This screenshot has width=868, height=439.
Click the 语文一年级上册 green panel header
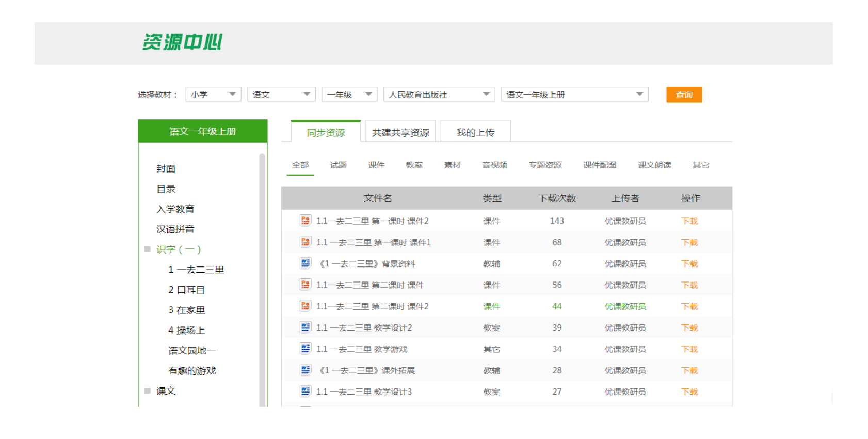203,131
